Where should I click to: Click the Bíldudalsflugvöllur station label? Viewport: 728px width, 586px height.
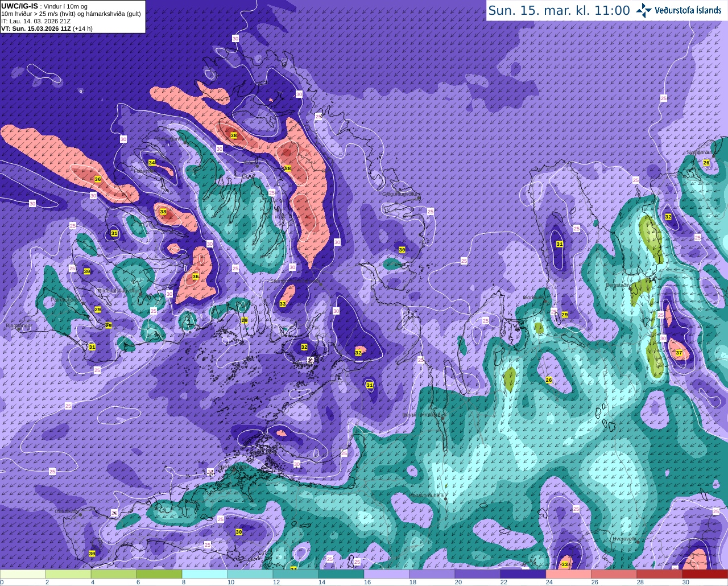coord(118,290)
